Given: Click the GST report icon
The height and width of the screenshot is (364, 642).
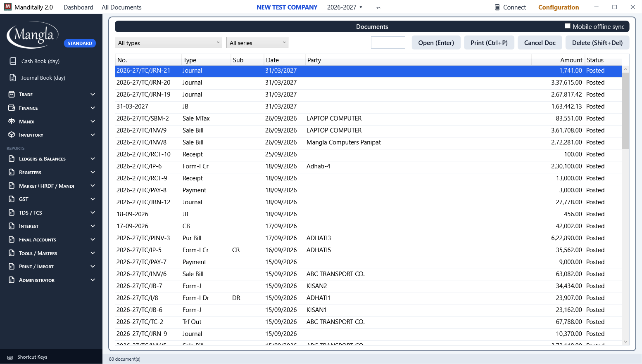Looking at the screenshot, I should coord(12,199).
